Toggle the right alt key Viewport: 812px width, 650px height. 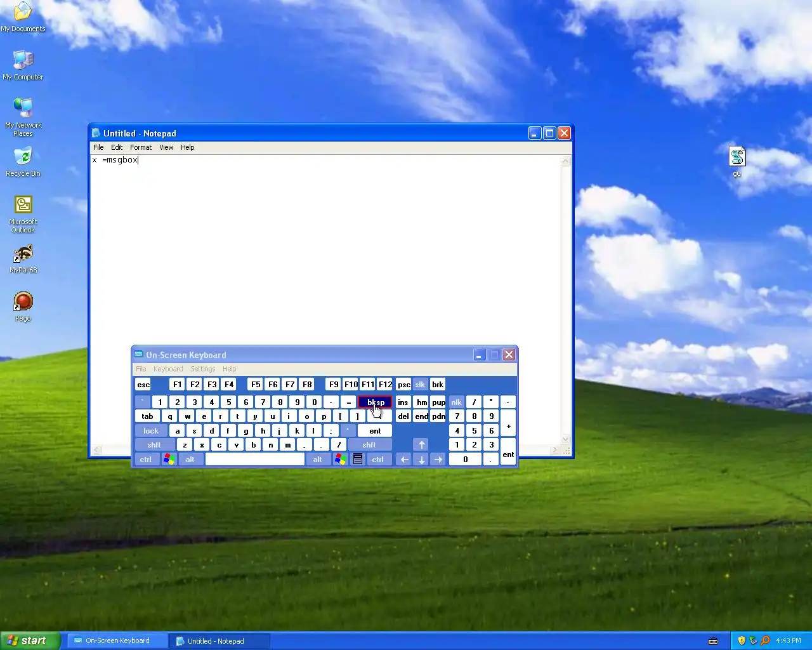(x=317, y=459)
